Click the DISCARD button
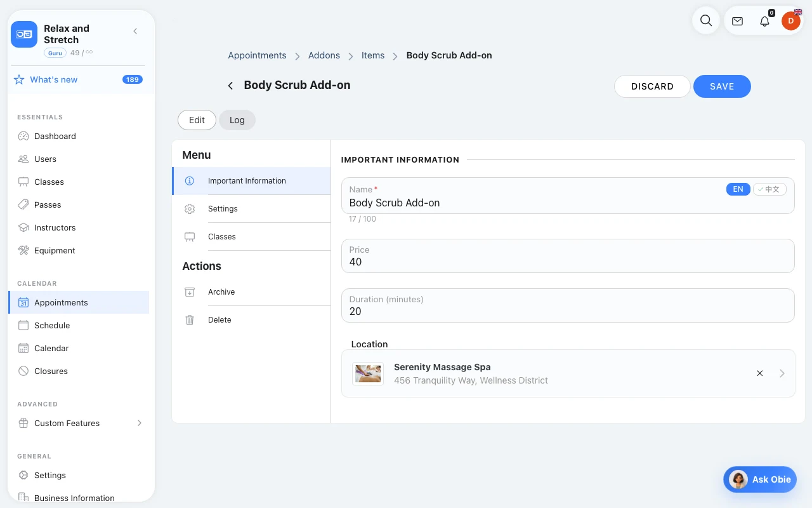 652,86
